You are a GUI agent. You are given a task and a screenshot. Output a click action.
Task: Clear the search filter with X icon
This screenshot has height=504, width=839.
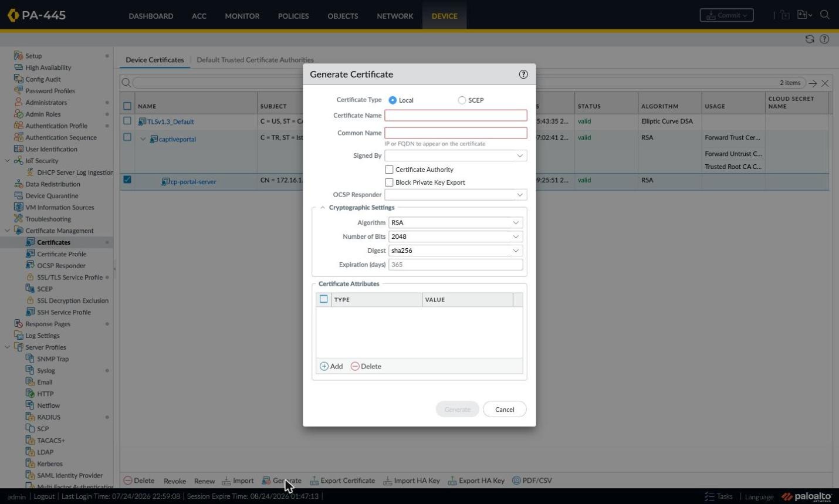click(825, 83)
